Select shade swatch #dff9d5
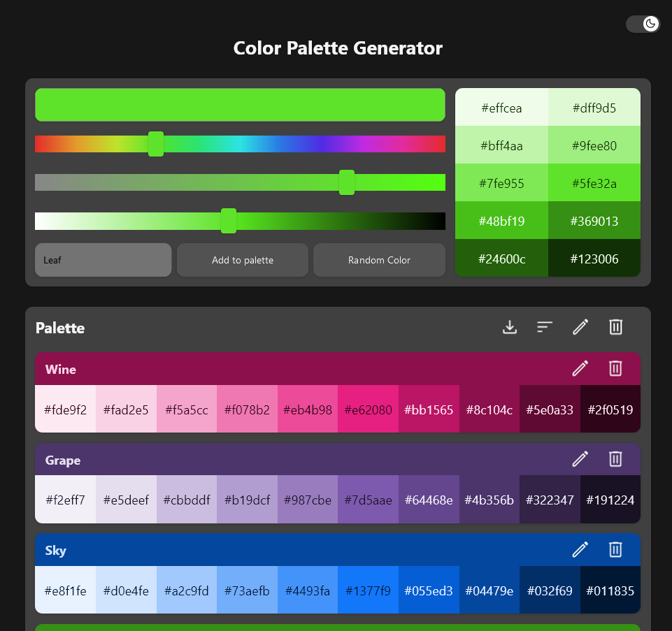Screen dimensions: 672x631 (594, 107)
